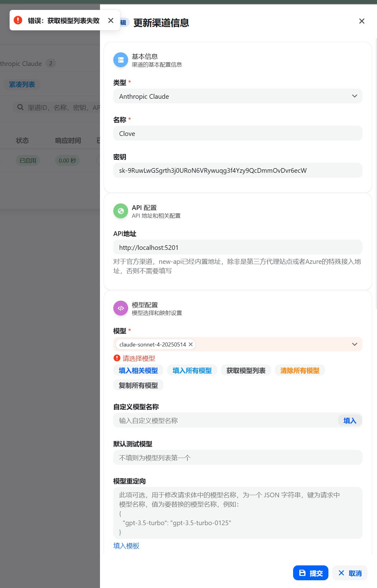Click the X icon on cancel button
The width and height of the screenshot is (377, 588).
[x=341, y=573]
